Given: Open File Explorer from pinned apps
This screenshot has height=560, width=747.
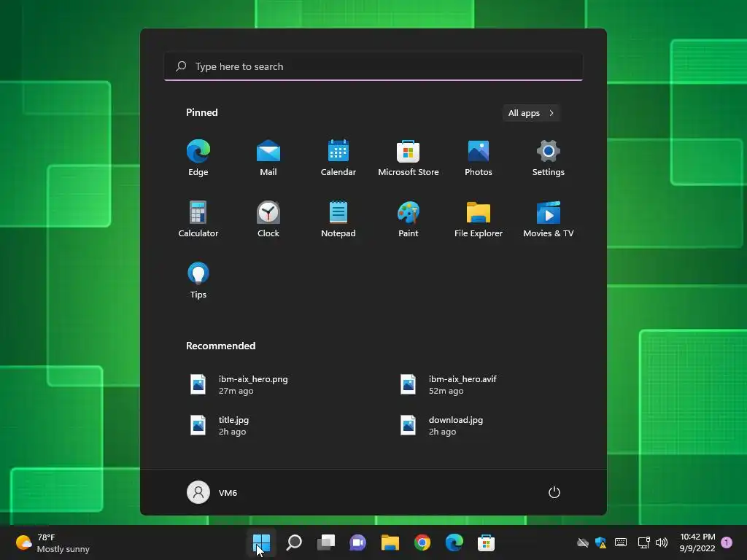Looking at the screenshot, I should (479, 219).
